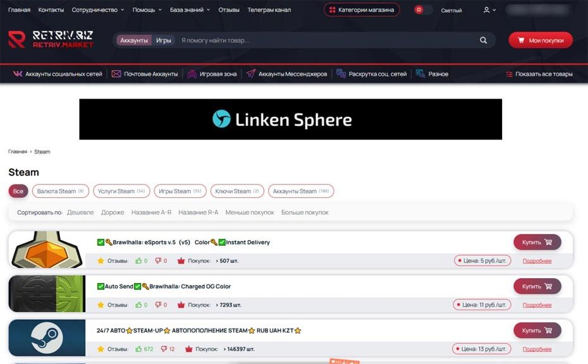588x364 pixels.
Task: Open Подробнее for Charged OG Color
Action: (537, 305)
